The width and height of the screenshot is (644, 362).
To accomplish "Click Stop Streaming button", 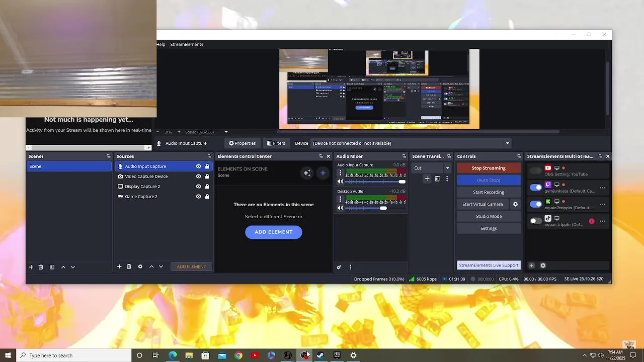I will pos(489,168).
